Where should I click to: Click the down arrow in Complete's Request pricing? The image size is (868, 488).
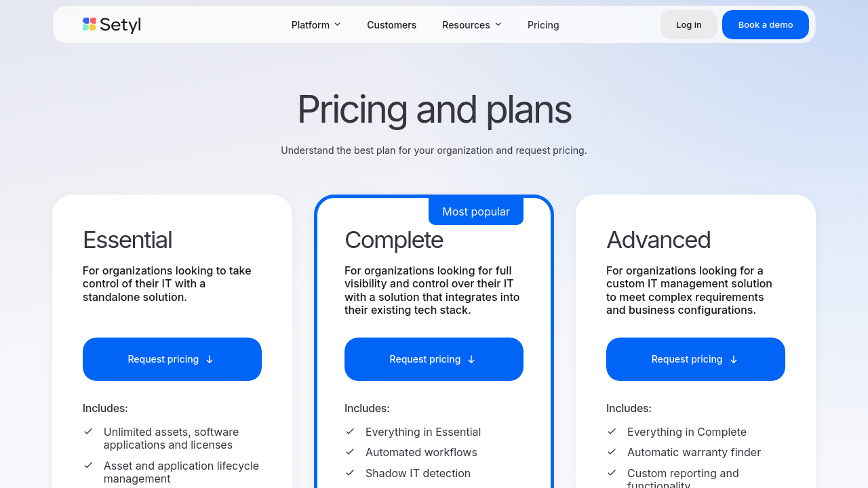(471, 360)
